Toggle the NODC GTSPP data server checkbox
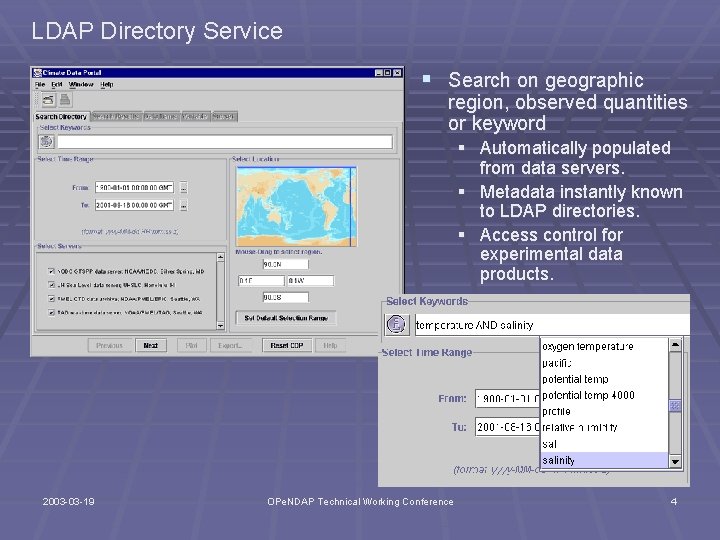This screenshot has height=540, width=720. click(x=51, y=271)
